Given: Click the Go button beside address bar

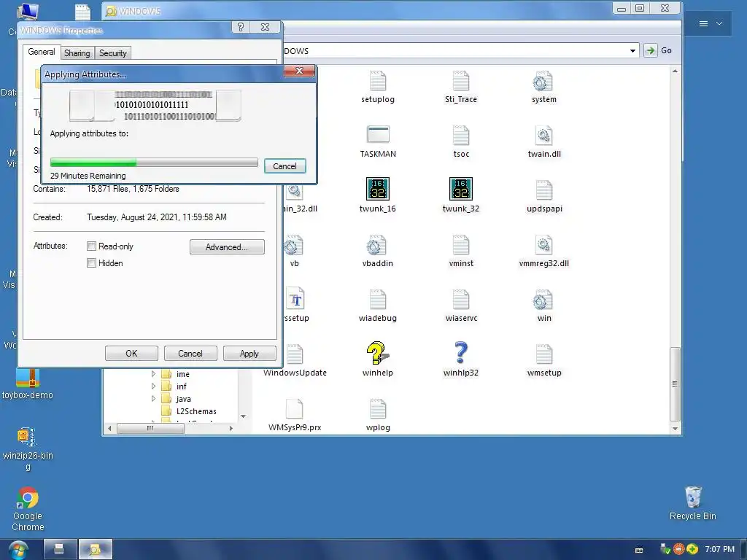Looking at the screenshot, I should (x=659, y=50).
